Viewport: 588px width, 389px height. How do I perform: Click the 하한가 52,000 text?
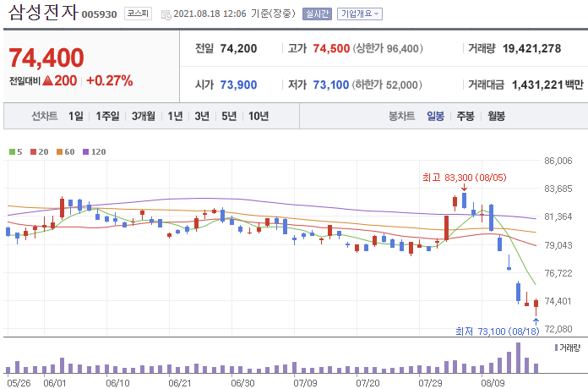(387, 85)
